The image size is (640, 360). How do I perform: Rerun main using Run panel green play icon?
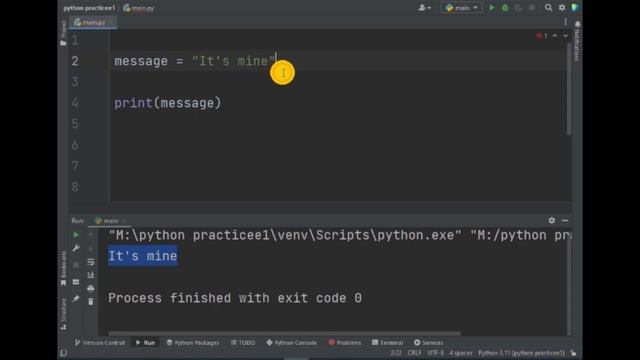[76, 235]
